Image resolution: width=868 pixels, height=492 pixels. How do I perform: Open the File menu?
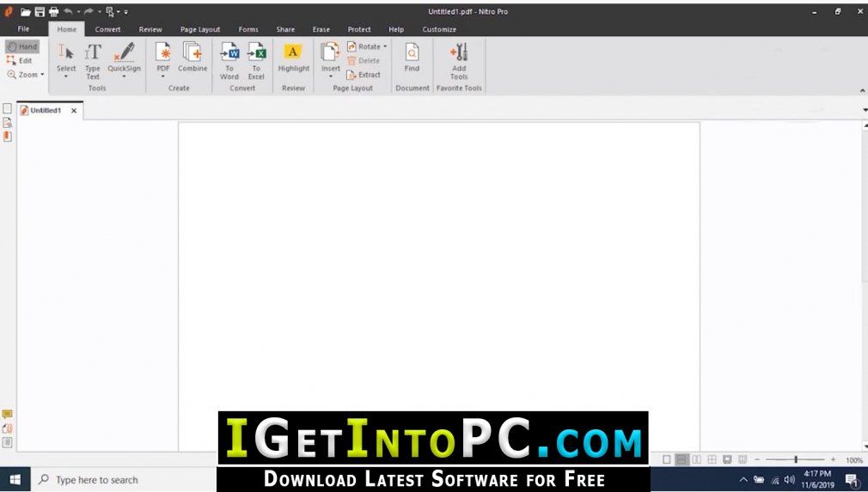click(x=23, y=28)
